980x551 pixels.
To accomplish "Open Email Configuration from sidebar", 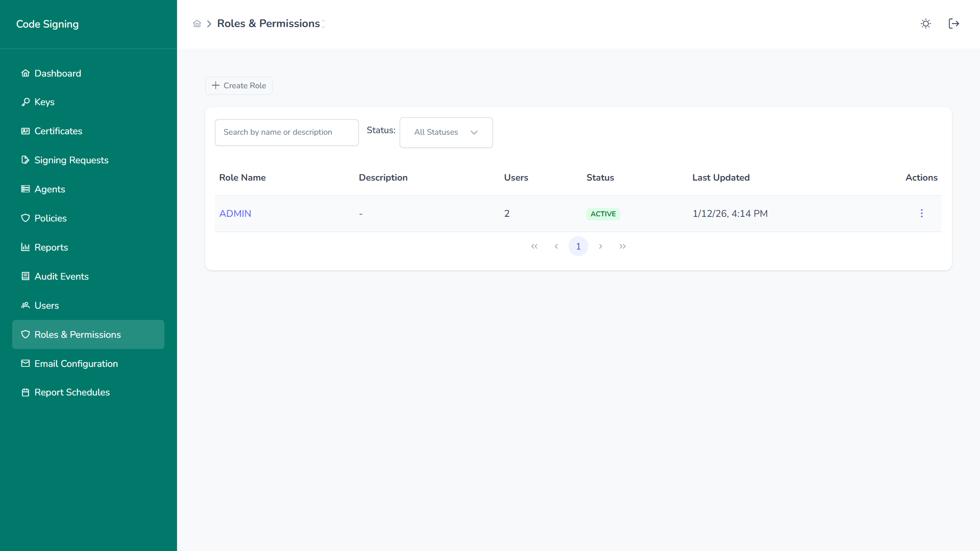I will coord(76,364).
